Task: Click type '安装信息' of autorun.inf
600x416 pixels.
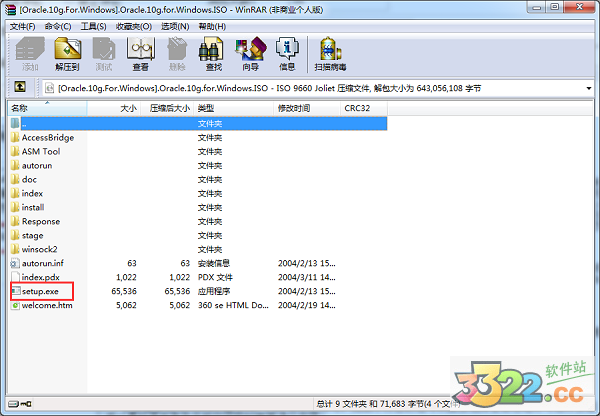Action: (x=214, y=263)
